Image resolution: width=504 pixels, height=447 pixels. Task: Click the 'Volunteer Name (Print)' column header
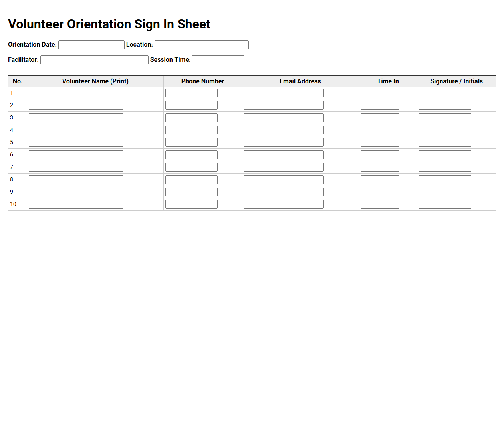[95, 81]
